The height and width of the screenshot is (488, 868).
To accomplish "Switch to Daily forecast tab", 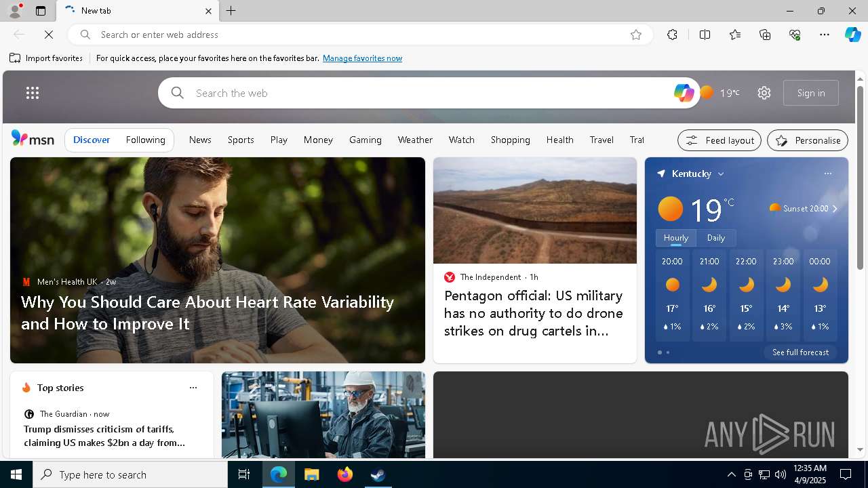I will (716, 238).
